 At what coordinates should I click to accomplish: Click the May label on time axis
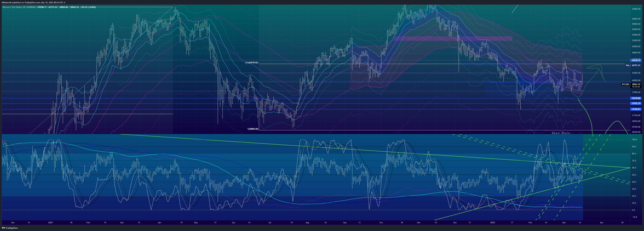click(196, 222)
